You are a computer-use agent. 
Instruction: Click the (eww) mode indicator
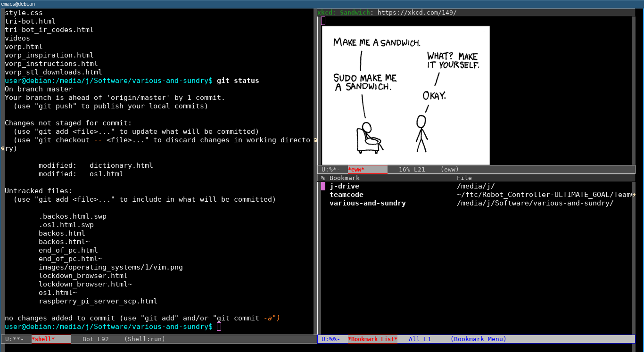click(x=450, y=169)
